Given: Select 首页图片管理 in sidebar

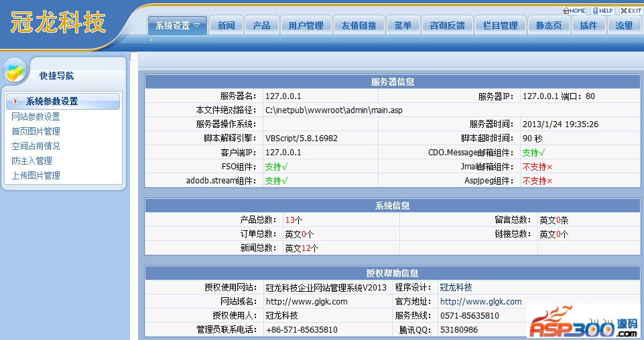Looking at the screenshot, I should (x=36, y=131).
